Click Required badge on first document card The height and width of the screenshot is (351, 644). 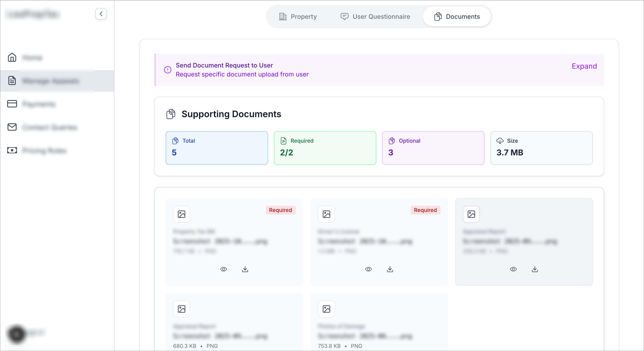point(280,210)
